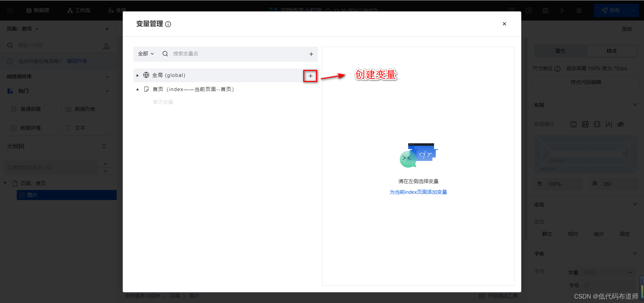
Task: Click the 宽 100% width field
Action: click(558, 184)
